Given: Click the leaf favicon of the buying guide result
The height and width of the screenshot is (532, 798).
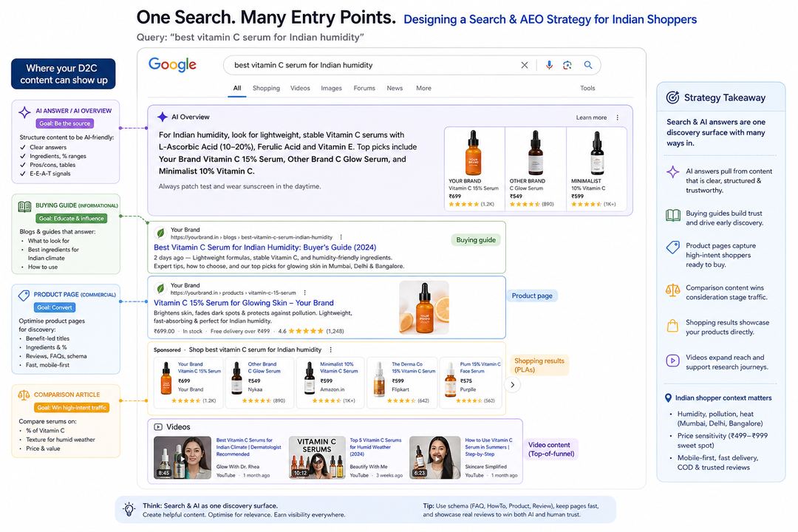Looking at the screenshot, I should point(160,233).
